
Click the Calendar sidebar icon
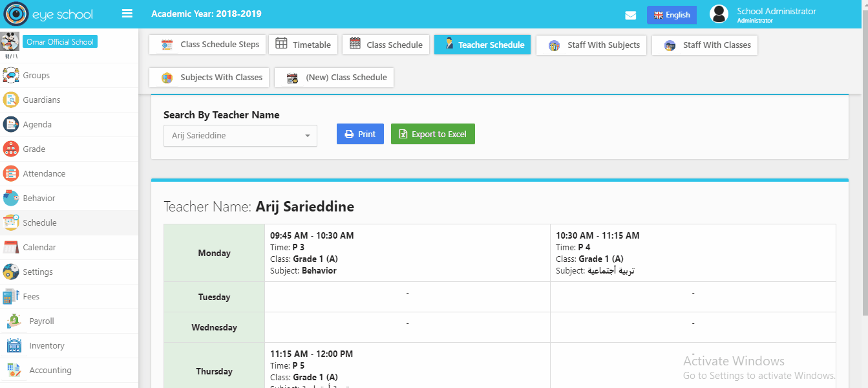pyautogui.click(x=10, y=248)
